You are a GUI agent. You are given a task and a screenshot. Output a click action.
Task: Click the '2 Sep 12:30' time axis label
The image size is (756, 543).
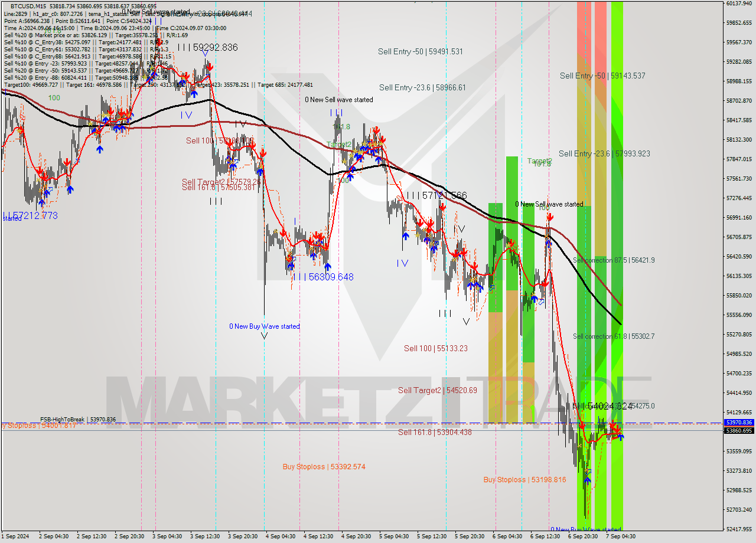tap(92, 537)
